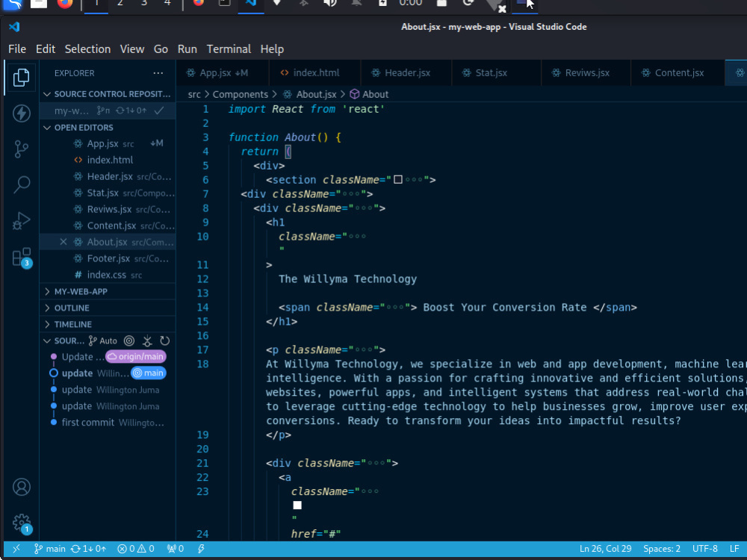The height and width of the screenshot is (560, 747).
Task: Open the Terminal menu
Action: 229,49
